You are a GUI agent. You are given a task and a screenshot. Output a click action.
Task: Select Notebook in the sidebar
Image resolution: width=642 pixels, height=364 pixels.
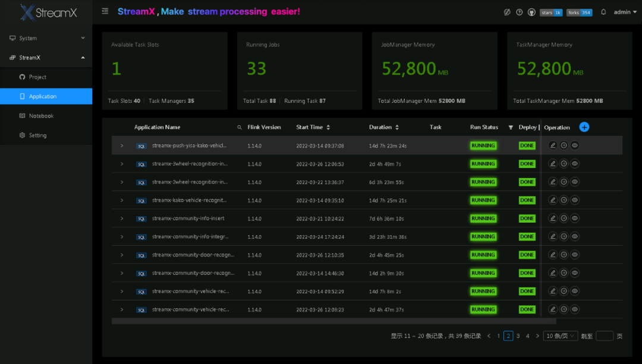41,116
